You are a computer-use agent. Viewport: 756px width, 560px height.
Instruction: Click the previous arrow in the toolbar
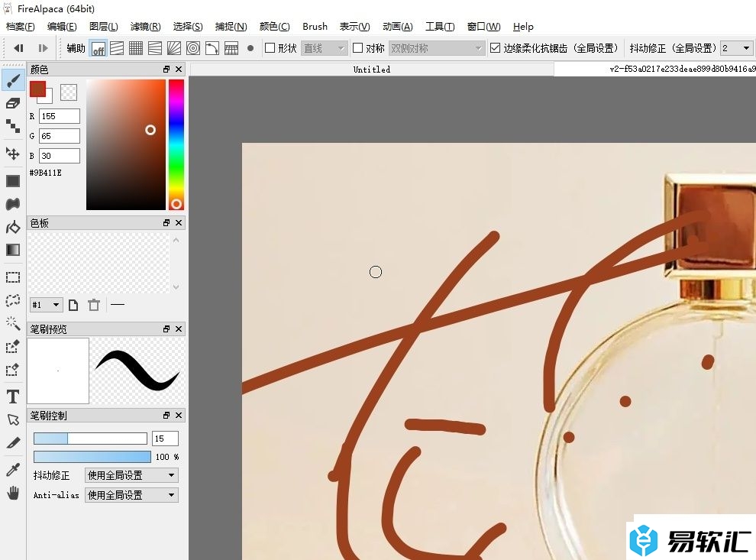click(19, 48)
